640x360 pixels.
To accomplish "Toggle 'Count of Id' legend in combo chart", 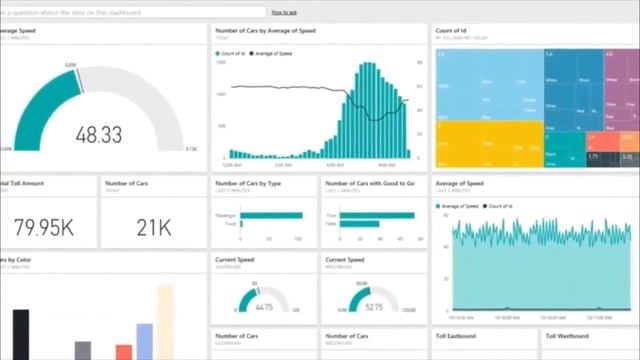I will pos(231,53).
